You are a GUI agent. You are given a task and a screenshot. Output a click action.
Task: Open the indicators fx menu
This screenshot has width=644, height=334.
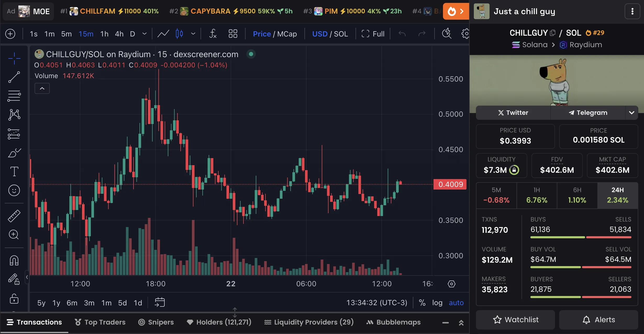[213, 34]
